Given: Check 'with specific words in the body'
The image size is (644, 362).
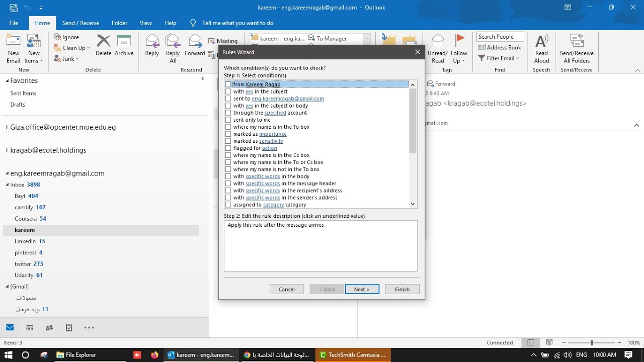Looking at the screenshot, I should pyautogui.click(x=228, y=176).
